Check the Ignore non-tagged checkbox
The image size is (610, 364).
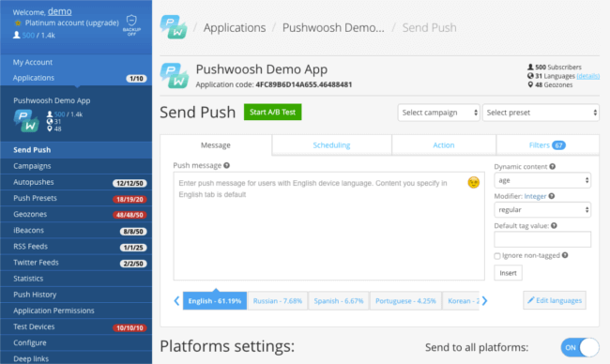[497, 256]
